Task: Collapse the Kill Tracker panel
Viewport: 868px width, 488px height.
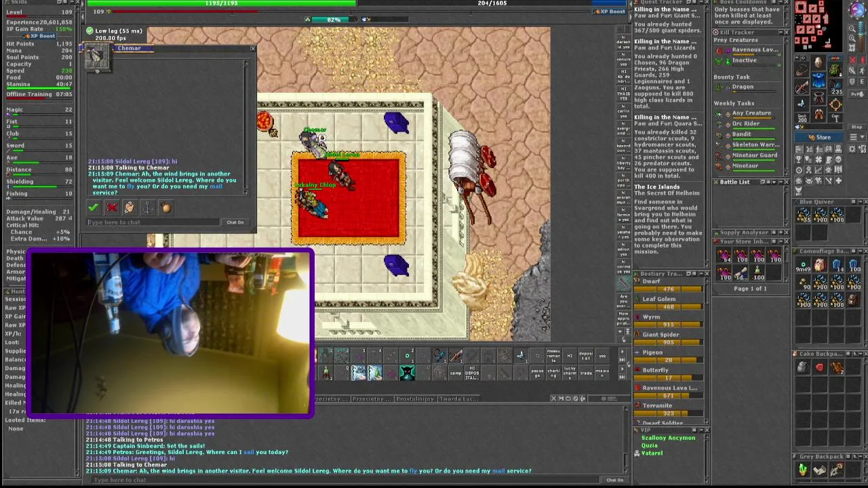Action: (x=781, y=32)
